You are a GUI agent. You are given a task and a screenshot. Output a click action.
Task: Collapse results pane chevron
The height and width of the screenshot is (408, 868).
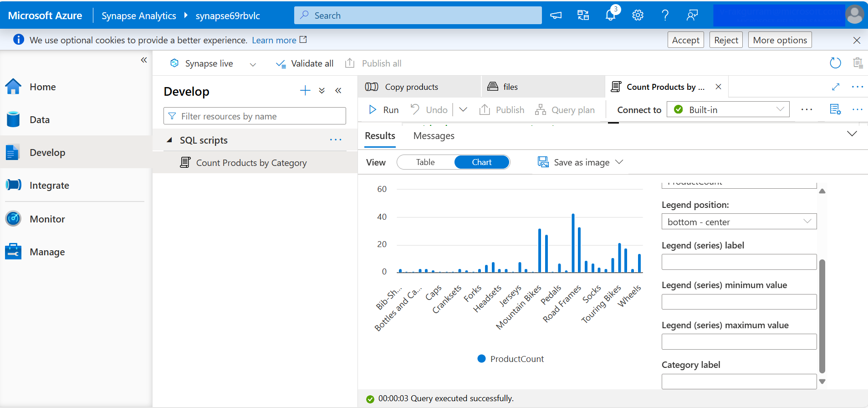[x=852, y=134]
